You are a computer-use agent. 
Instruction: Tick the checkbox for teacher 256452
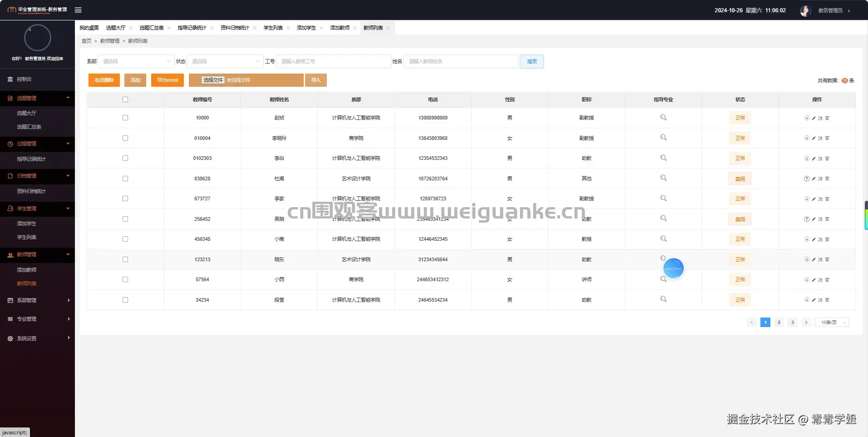pos(125,219)
